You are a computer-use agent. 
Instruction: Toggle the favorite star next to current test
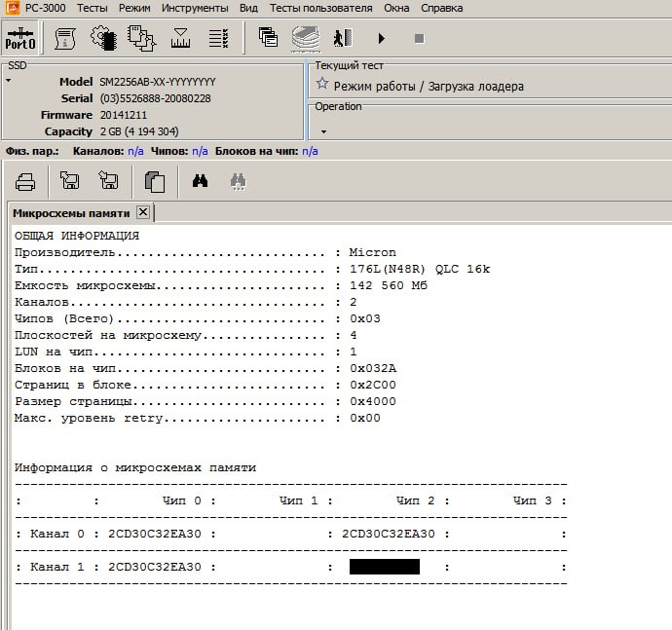pyautogui.click(x=322, y=85)
